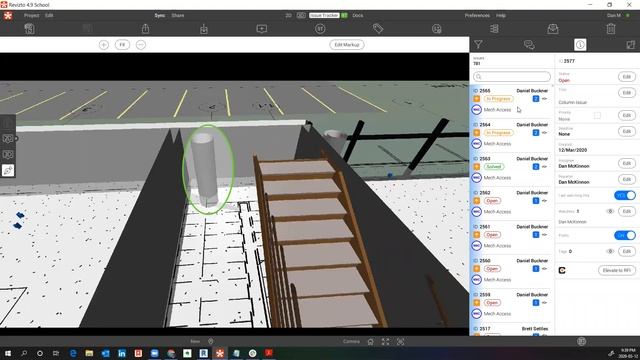Open LinkedIn from the Windows taskbar

tap(122, 353)
